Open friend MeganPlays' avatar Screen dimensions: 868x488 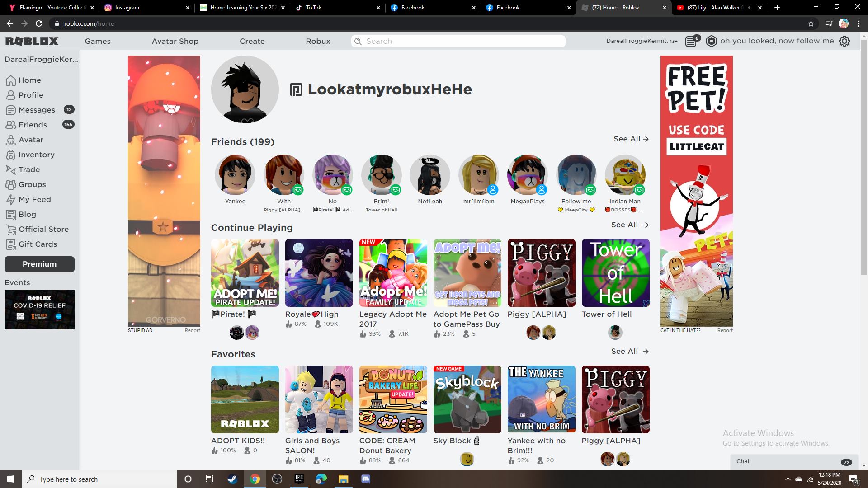tap(527, 175)
